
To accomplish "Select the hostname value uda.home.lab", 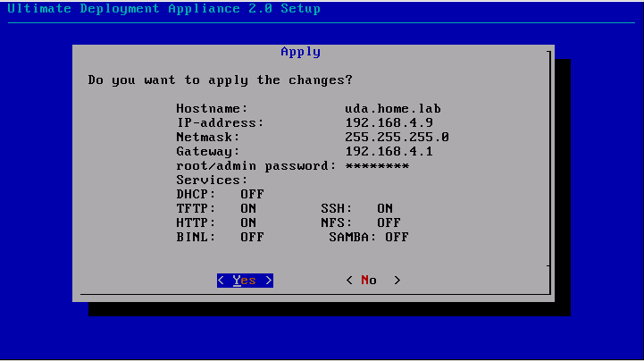I will pyautogui.click(x=393, y=109).
